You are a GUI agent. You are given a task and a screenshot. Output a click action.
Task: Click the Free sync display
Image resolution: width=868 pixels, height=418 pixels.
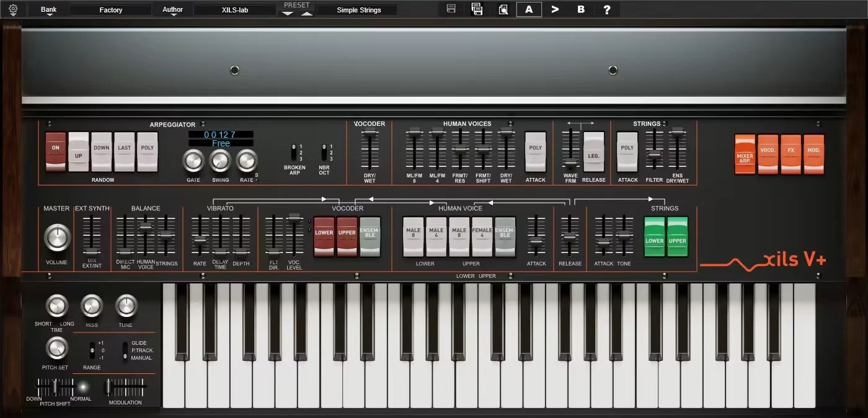(x=221, y=143)
